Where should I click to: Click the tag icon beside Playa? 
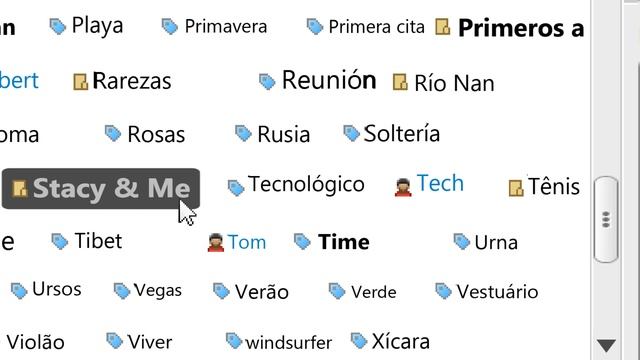coord(58,27)
